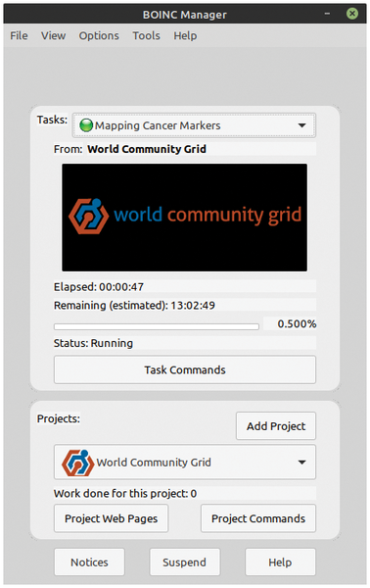Select the Mapping Cancer Markers task combo box
Image resolution: width=370 pixels, height=588 pixels.
pos(194,125)
